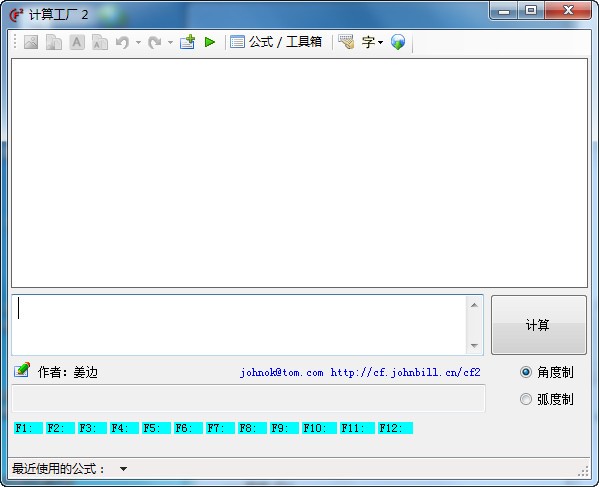Viewport: 599px width, 487px height.
Task: Open the http://cf.johnbill.cn/cf2 link
Action: pos(405,372)
